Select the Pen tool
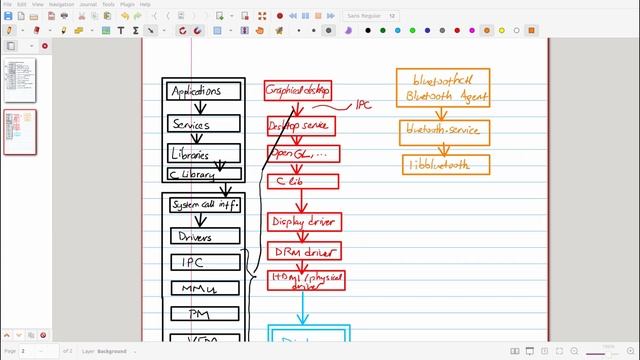Screen dimensions: 640x360 point(9,30)
